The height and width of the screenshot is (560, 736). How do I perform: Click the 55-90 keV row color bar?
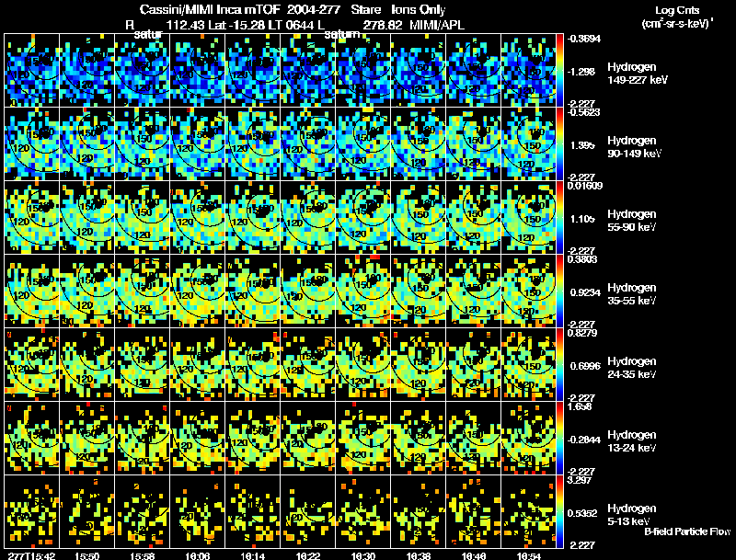(x=559, y=218)
